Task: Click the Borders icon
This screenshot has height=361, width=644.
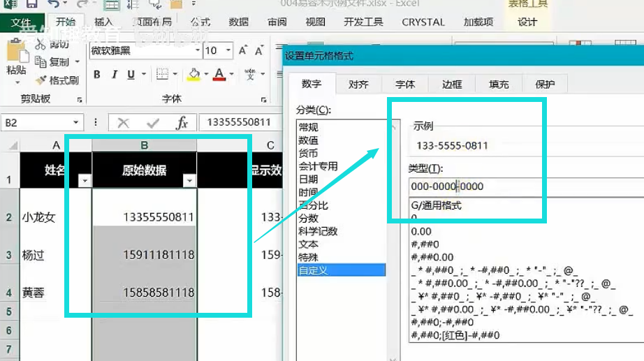Action: [x=162, y=74]
